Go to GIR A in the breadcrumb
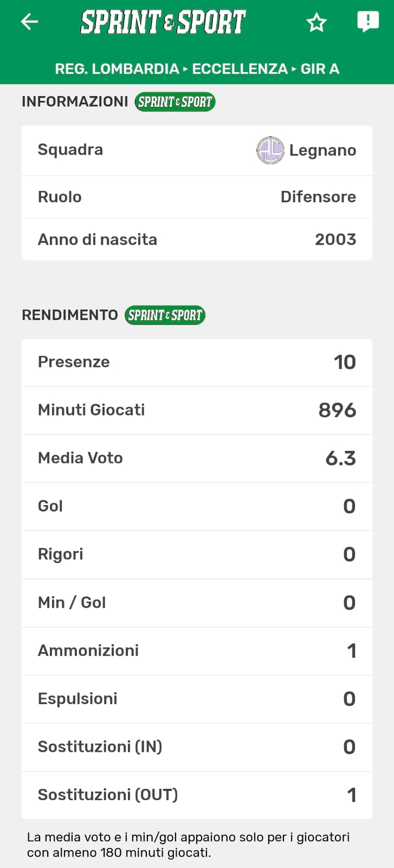This screenshot has width=394, height=868. 320,69
